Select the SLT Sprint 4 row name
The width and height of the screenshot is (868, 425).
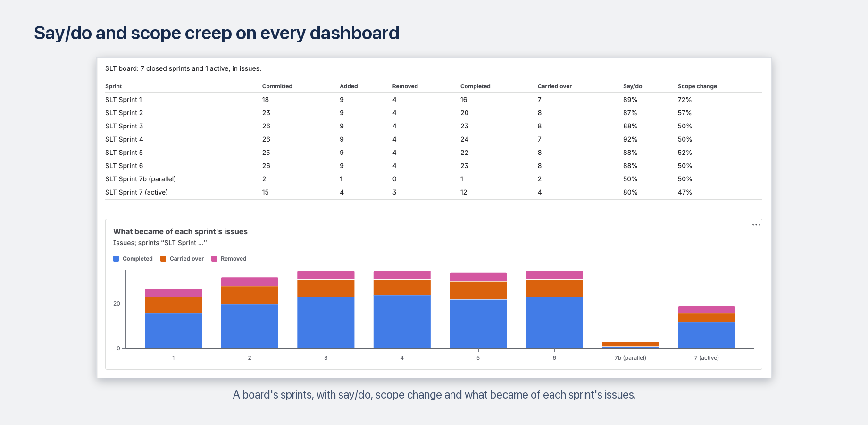124,139
